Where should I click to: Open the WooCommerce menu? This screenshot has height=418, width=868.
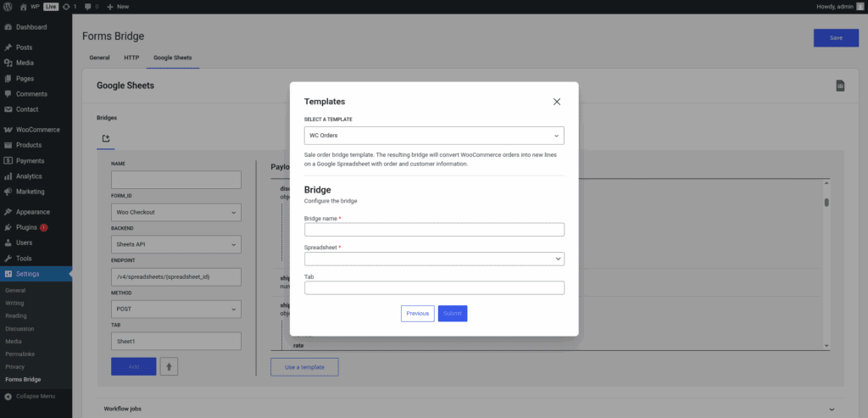(x=36, y=130)
